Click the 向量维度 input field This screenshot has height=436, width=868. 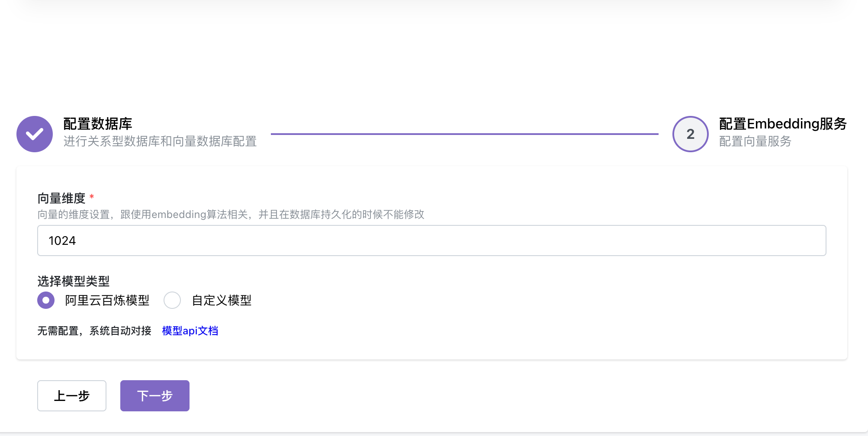click(x=432, y=240)
